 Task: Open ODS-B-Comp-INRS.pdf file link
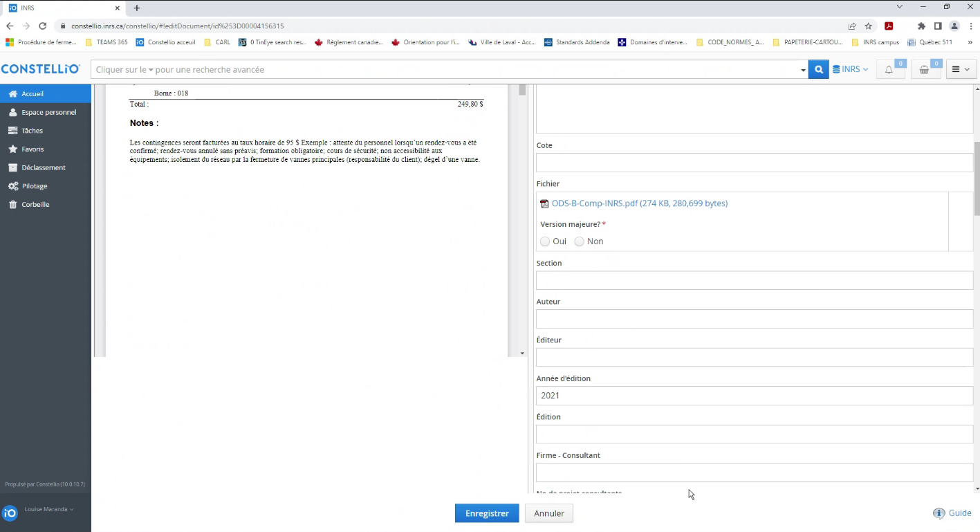point(639,203)
